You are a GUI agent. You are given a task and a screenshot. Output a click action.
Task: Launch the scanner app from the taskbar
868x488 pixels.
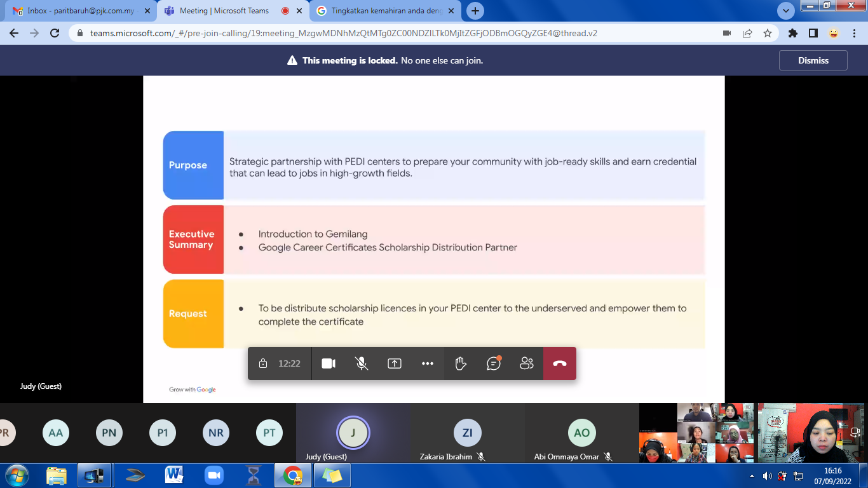(135, 475)
